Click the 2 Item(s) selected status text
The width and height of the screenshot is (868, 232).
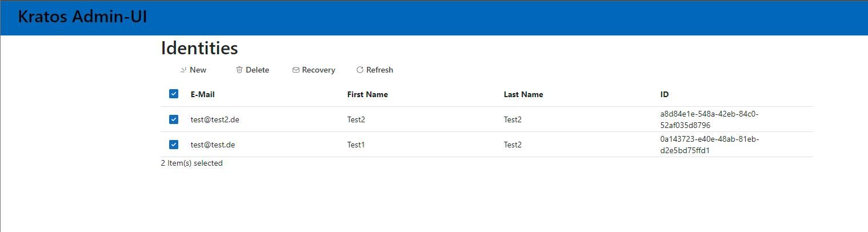click(x=192, y=163)
